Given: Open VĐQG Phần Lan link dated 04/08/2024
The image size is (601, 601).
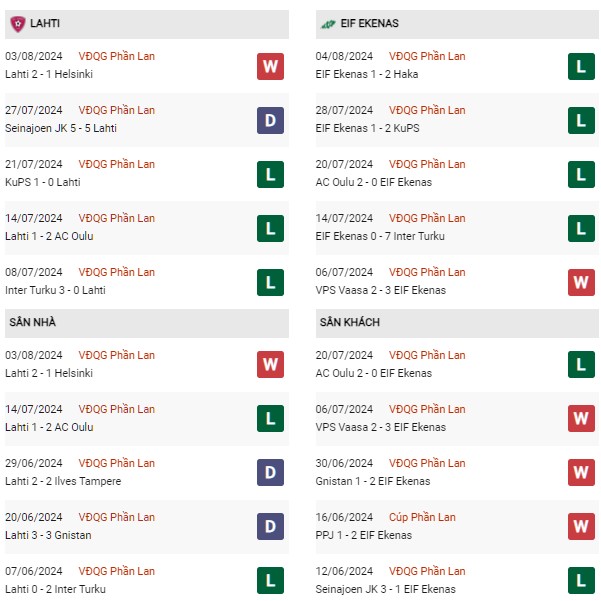Looking at the screenshot, I should coord(427,56).
